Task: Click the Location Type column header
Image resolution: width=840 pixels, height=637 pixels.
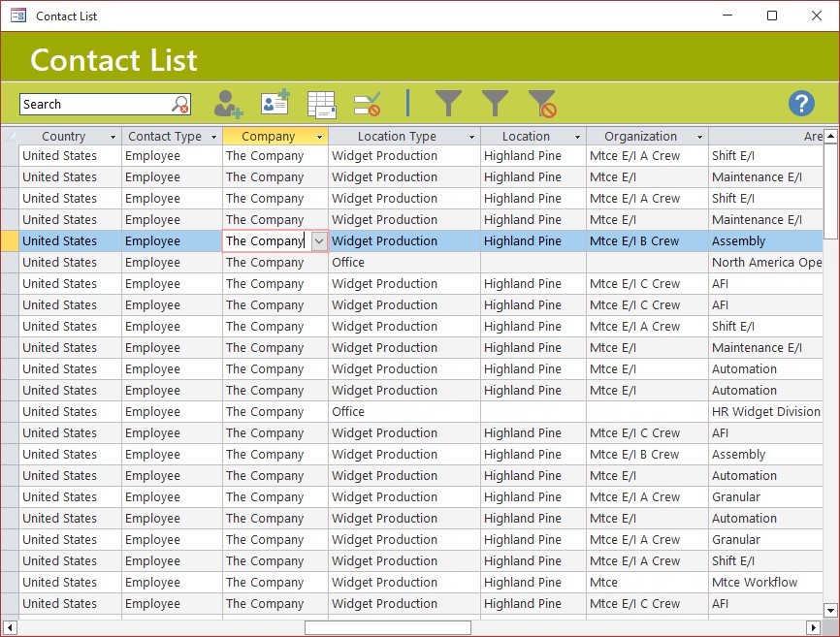Action: 397,137
